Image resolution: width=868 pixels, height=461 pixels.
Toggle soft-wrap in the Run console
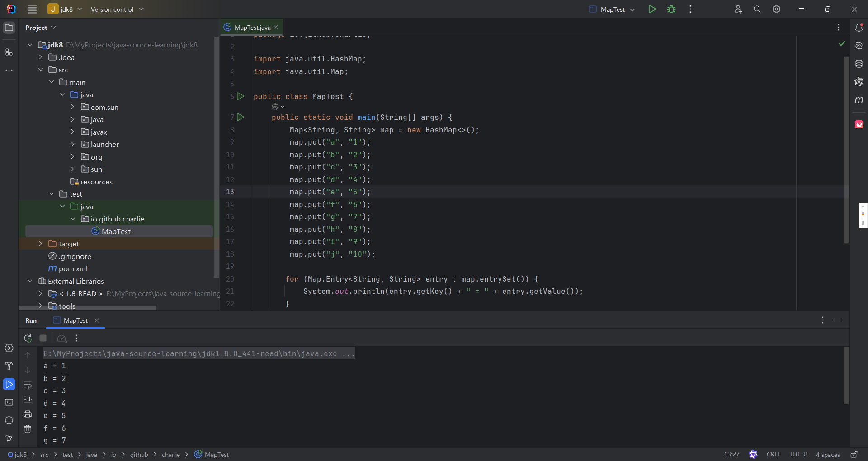(28, 385)
